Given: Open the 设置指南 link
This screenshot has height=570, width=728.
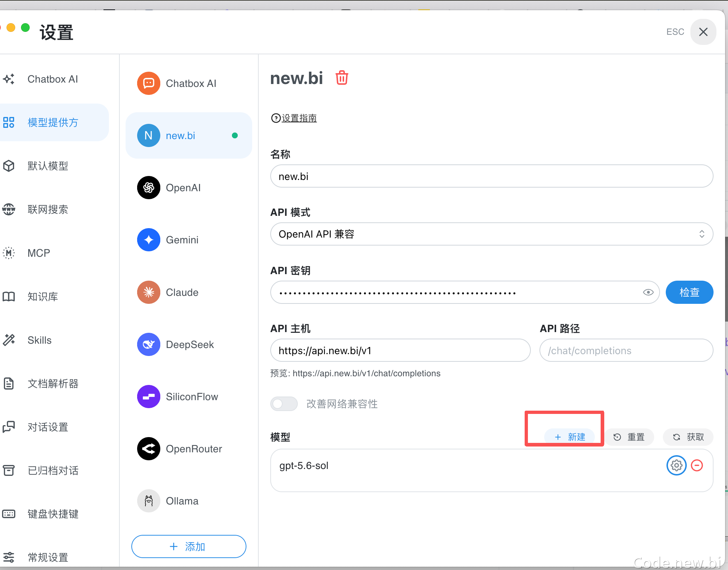Looking at the screenshot, I should pos(299,118).
